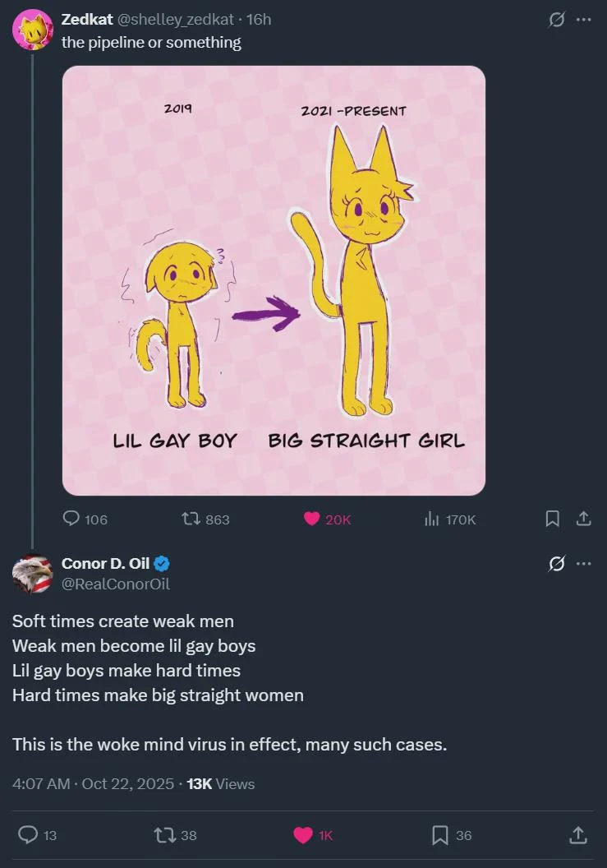This screenshot has width=607, height=868.
Task: Share Conor D. Oil's post
Action: click(578, 835)
